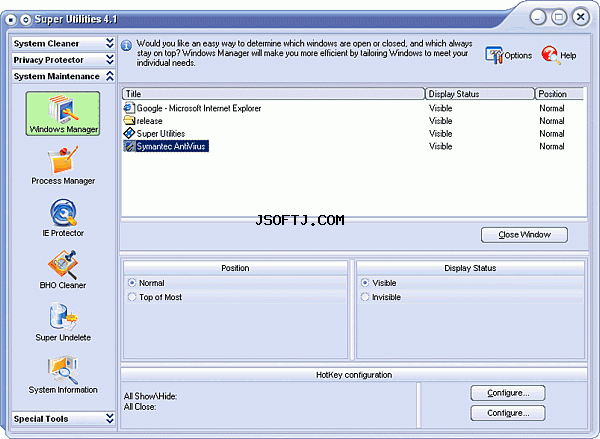Select the Top of Most position option
The width and height of the screenshot is (600, 439).
point(132,297)
